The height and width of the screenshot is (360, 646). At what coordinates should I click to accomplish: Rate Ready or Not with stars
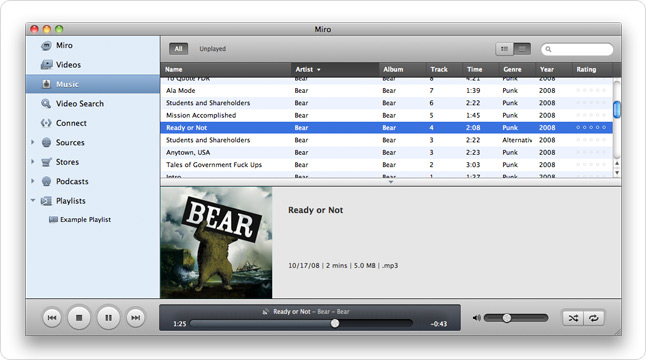(591, 128)
